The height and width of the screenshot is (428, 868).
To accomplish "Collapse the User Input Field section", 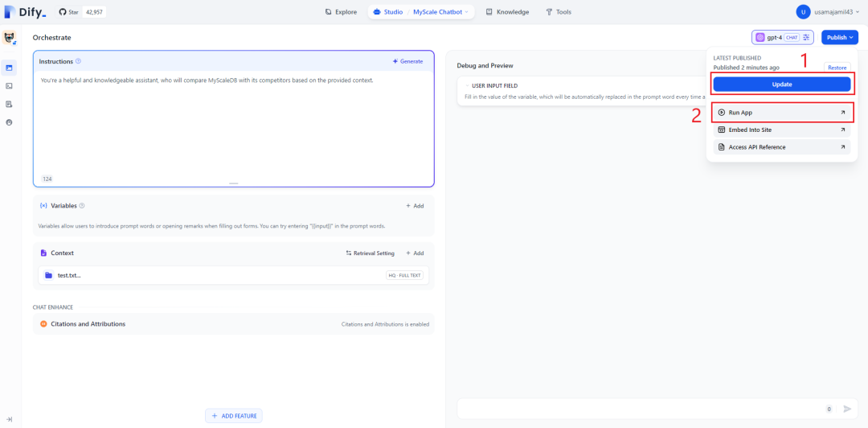I will click(467, 85).
